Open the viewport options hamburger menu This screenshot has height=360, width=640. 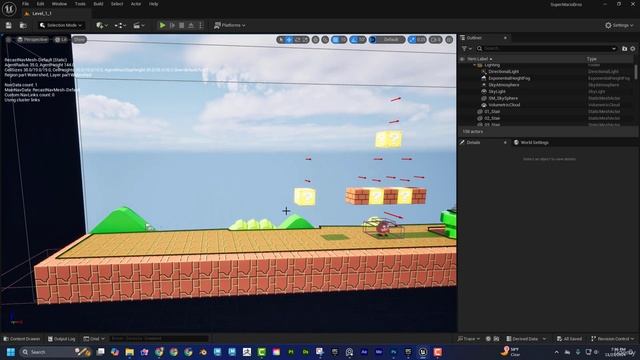coord(9,40)
